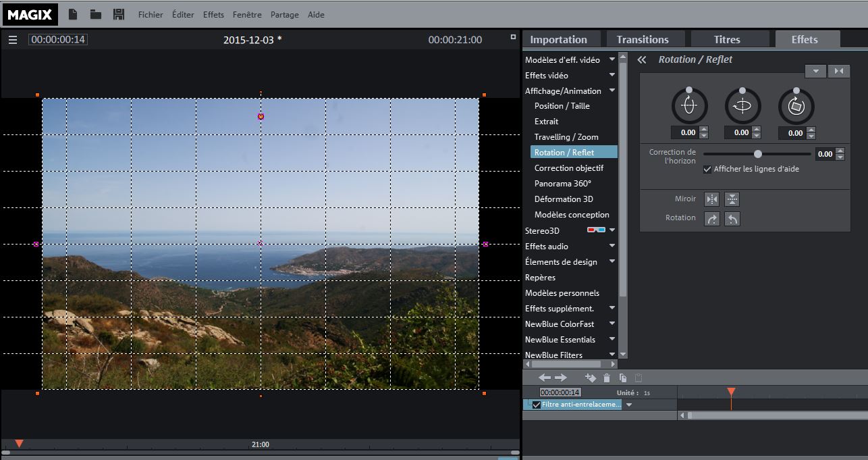
Task: Add a keyframe in the animation toolbar
Action: click(x=591, y=378)
